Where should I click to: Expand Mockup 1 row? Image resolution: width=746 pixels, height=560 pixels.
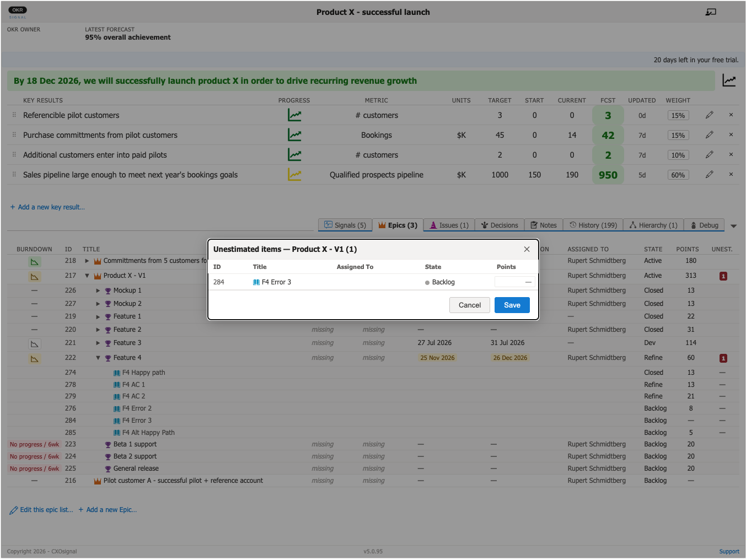(98, 290)
